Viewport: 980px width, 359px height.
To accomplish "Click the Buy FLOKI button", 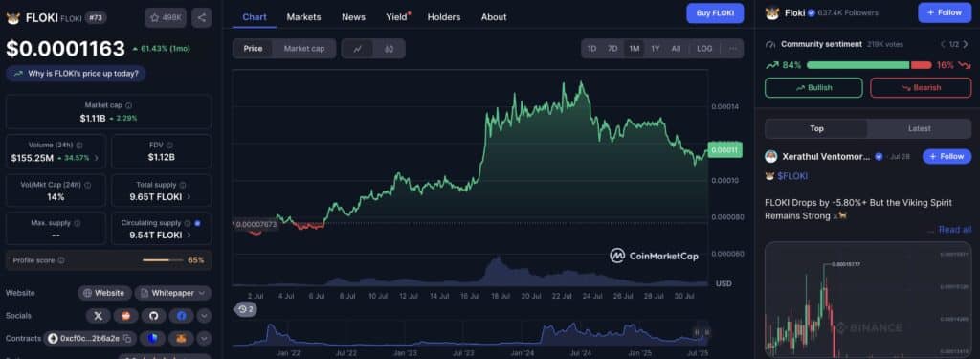I will [x=715, y=13].
